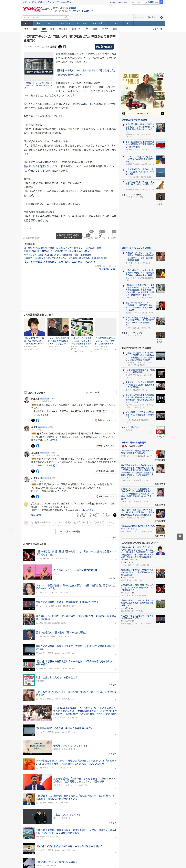Share the user comment on X
The image size is (186, 868).
(x=114, y=515)
